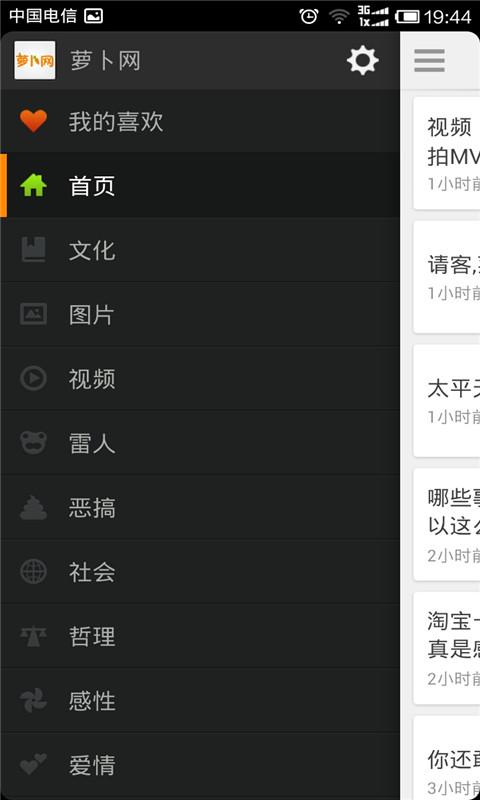Tap the book icon beside 文化

34,250
